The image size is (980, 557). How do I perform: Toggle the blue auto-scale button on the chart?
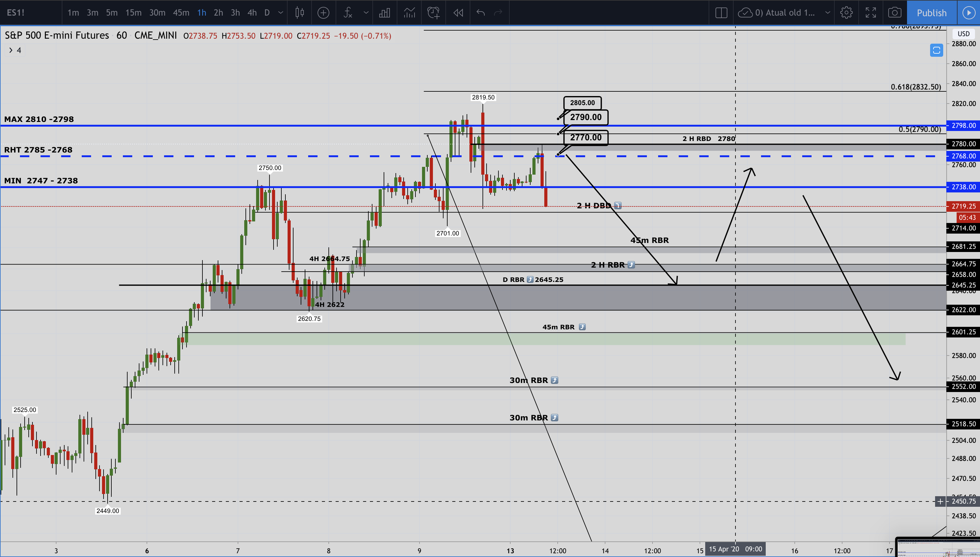coord(936,50)
